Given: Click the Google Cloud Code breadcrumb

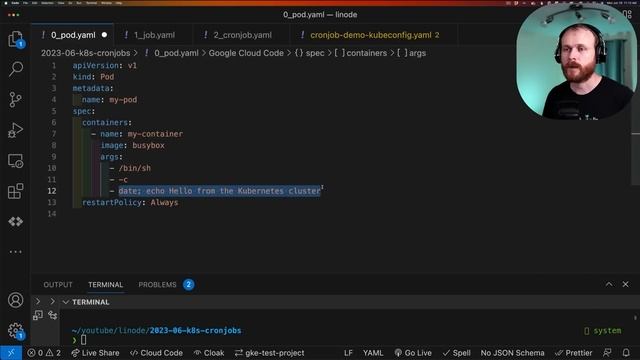Looking at the screenshot, I should tap(246, 53).
